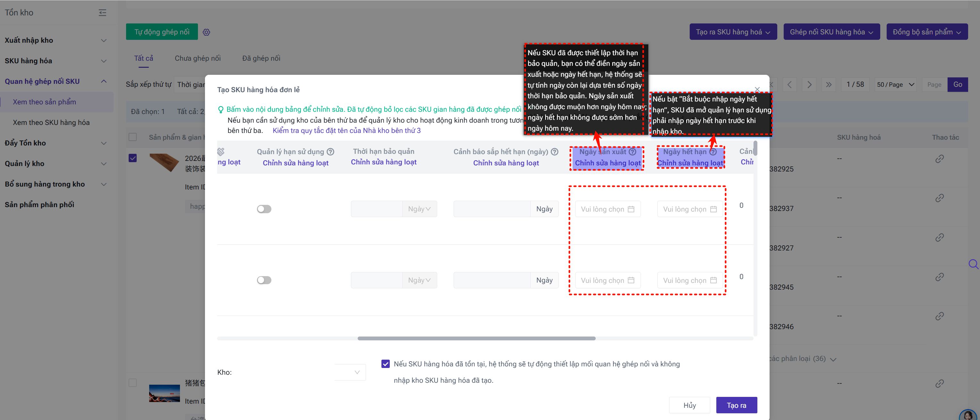Click the link icon in the first product row
This screenshot has height=420, width=980.
(939, 159)
